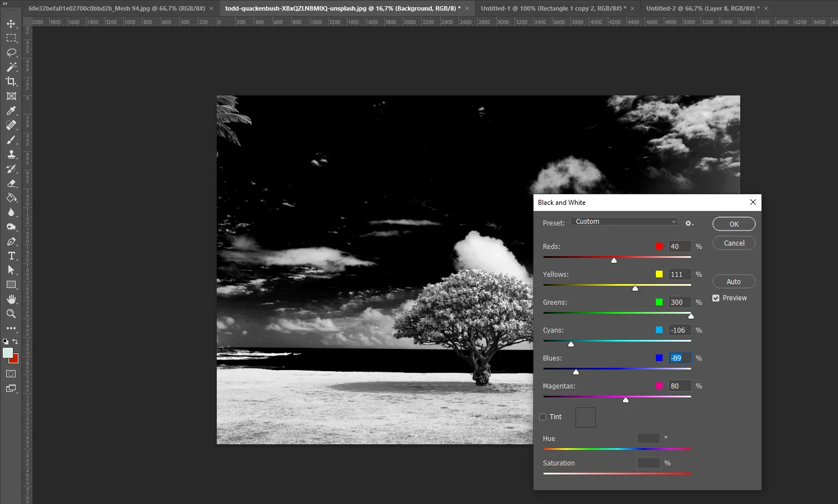Select the Horizontal Type tool
This screenshot has height=504, width=838.
[x=11, y=256]
